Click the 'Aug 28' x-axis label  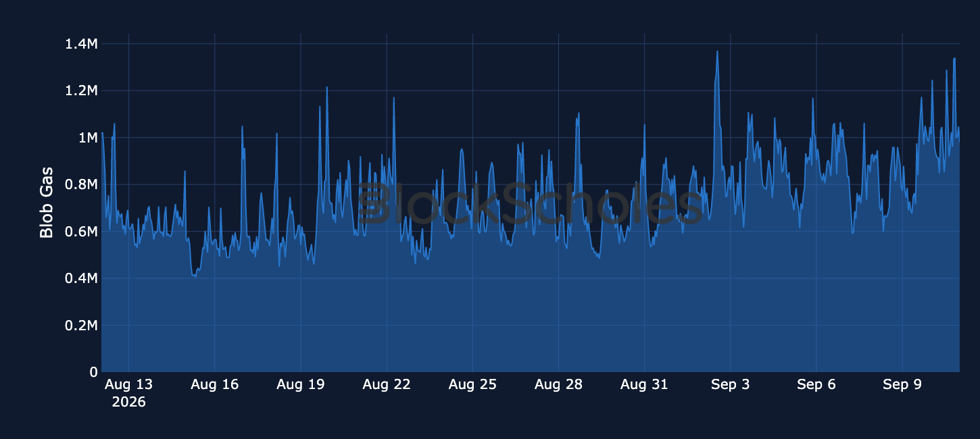tap(558, 384)
